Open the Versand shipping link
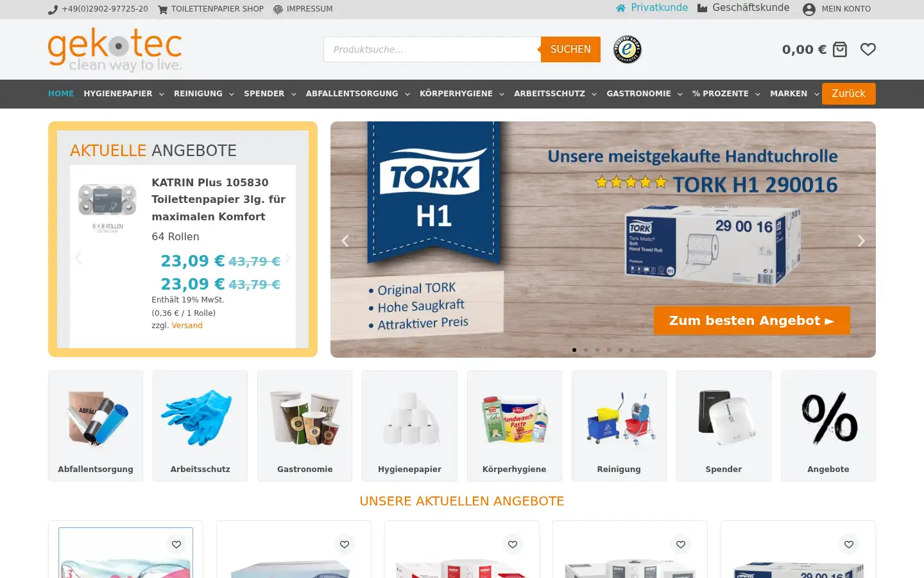 coord(187,326)
